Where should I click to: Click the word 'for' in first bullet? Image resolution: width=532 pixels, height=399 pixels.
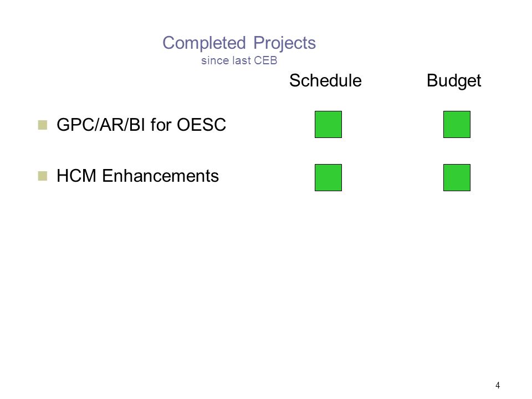tap(161, 125)
